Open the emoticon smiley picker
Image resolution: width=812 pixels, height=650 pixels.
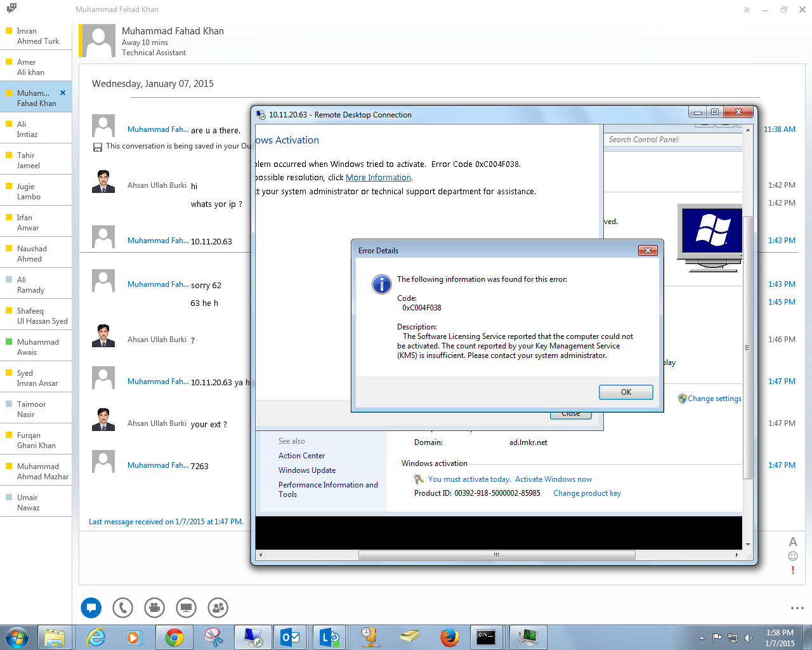[x=792, y=556]
